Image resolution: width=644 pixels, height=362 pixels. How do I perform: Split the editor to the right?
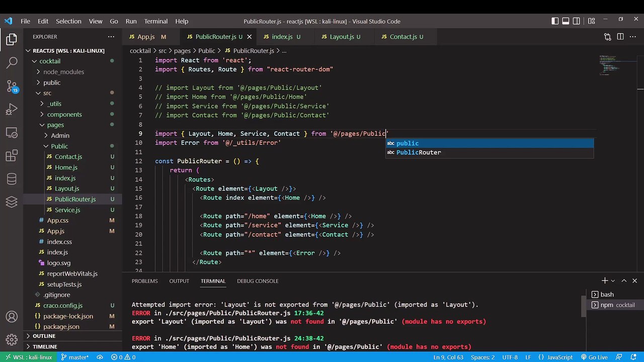620,37
